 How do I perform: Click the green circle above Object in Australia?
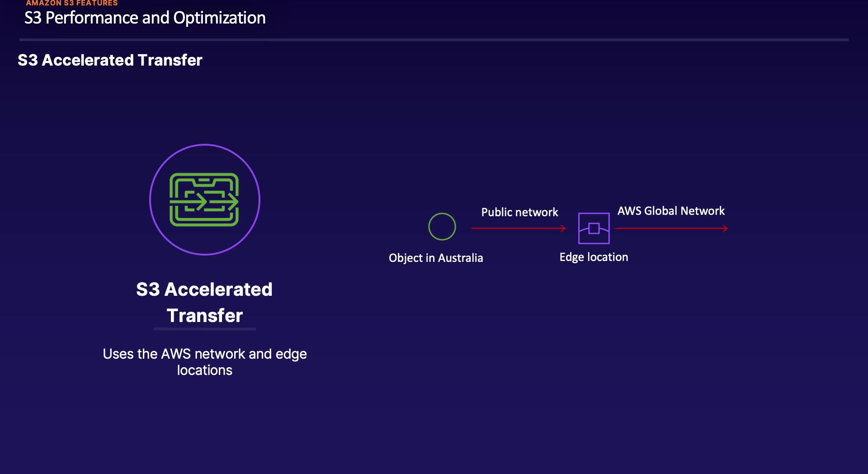442,227
